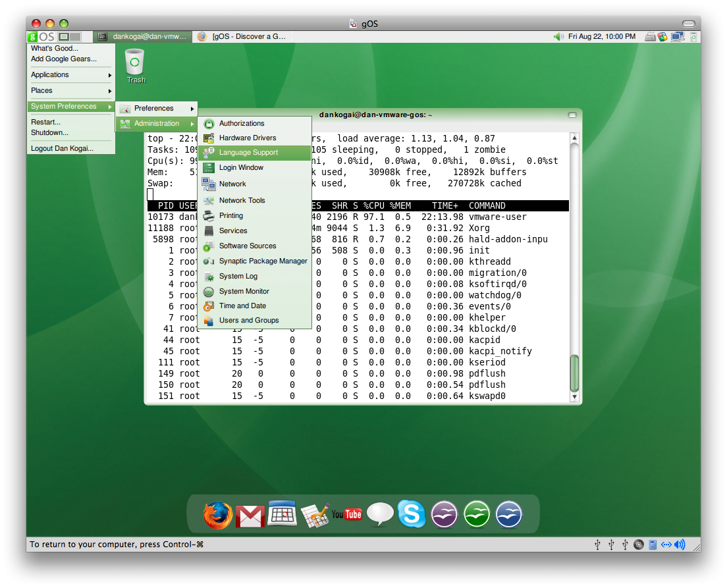This screenshot has height=588, width=727.
Task: Switch to the gOS Firefox taskbar window
Action: click(242, 37)
